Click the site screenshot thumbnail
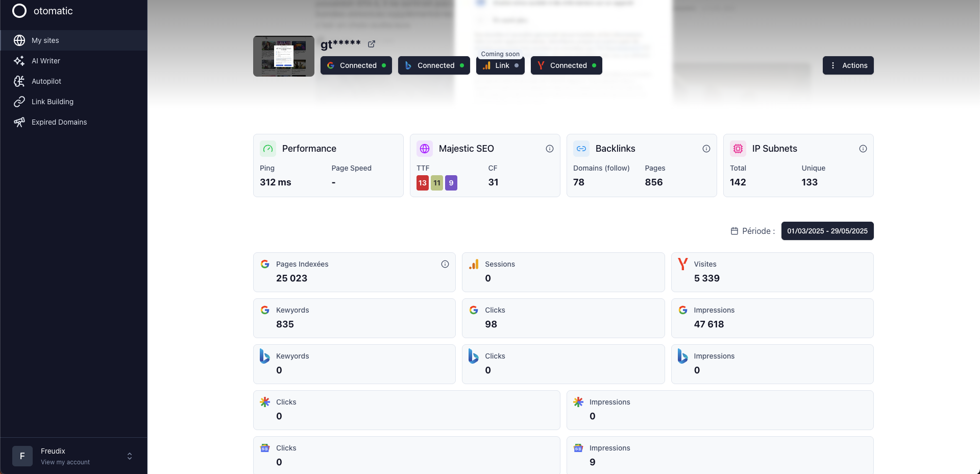The image size is (980, 474). coord(284,56)
